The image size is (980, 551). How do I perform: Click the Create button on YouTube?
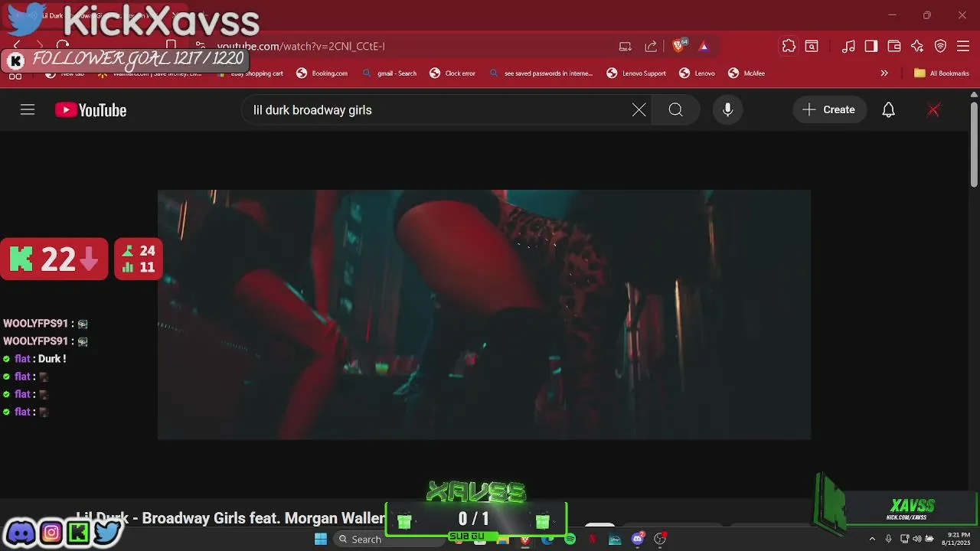click(x=829, y=110)
